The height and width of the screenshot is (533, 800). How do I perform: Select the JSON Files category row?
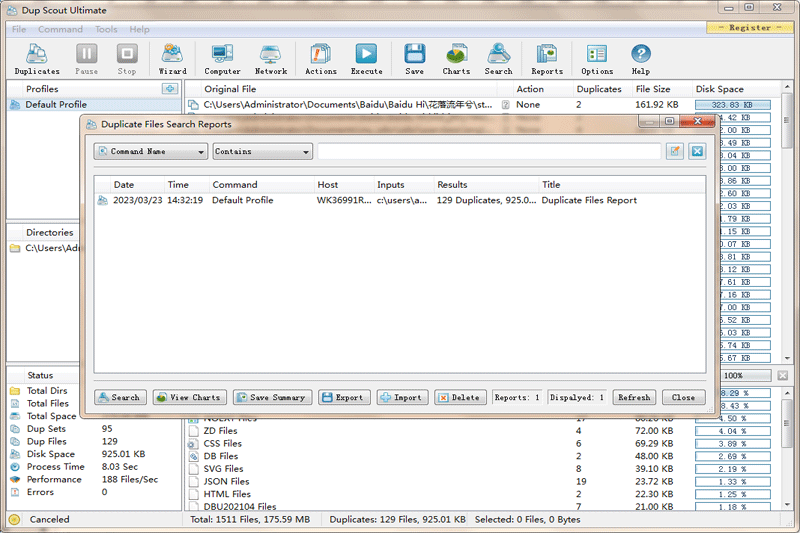tap(482, 481)
